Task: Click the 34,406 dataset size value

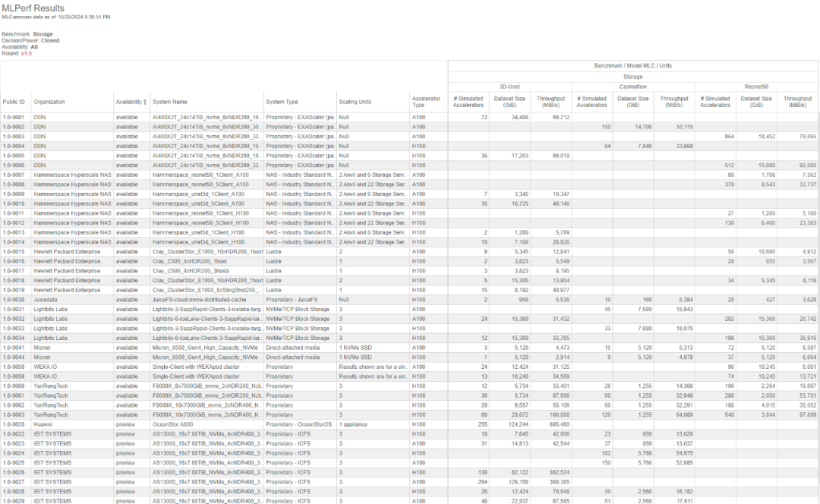Action: pos(520,118)
